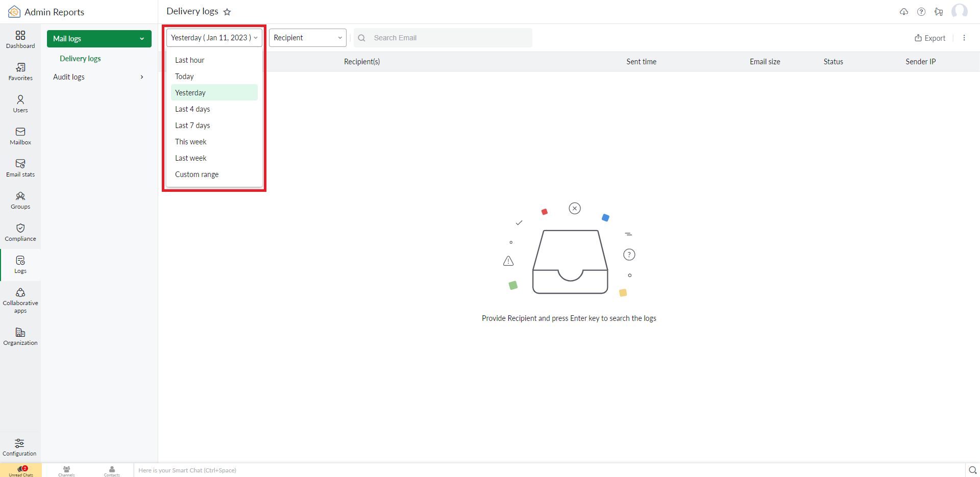Screen dimensions: 980x477
Task: Open the Dashboard from the sidebar
Action: coord(20,39)
